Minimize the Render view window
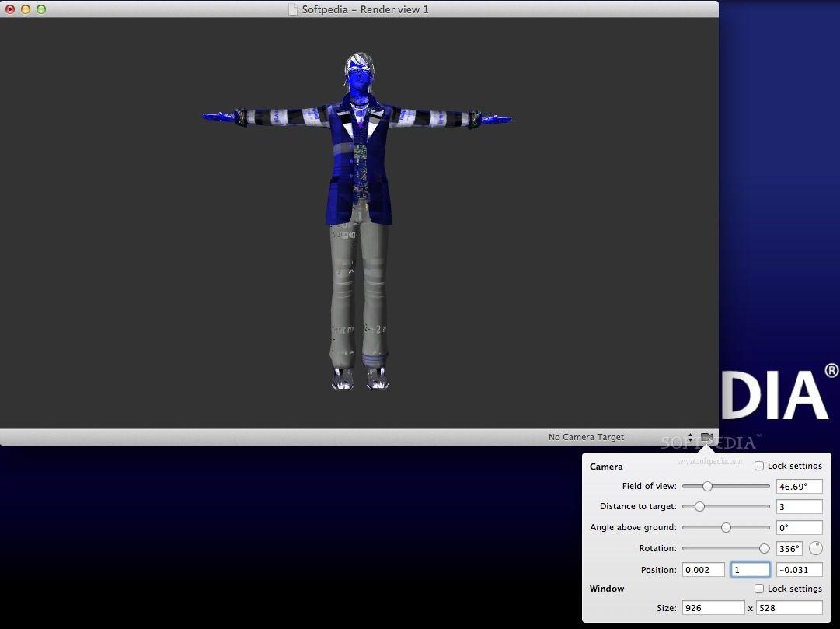 click(25, 9)
